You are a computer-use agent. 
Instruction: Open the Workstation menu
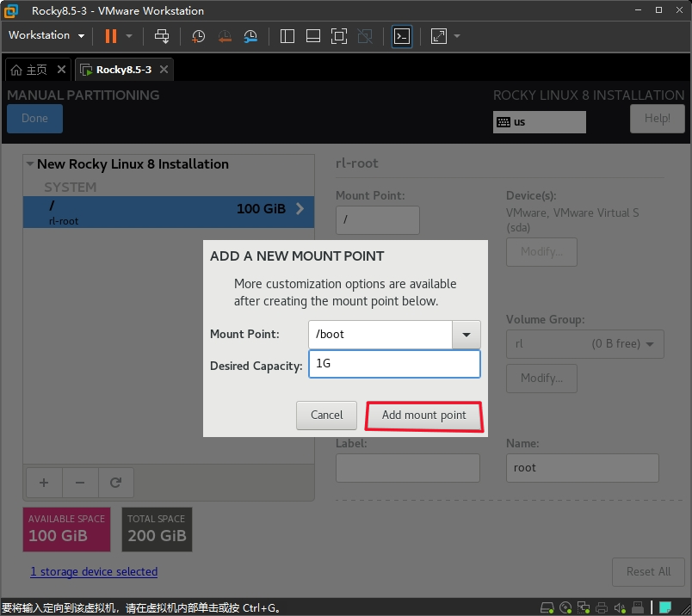46,35
